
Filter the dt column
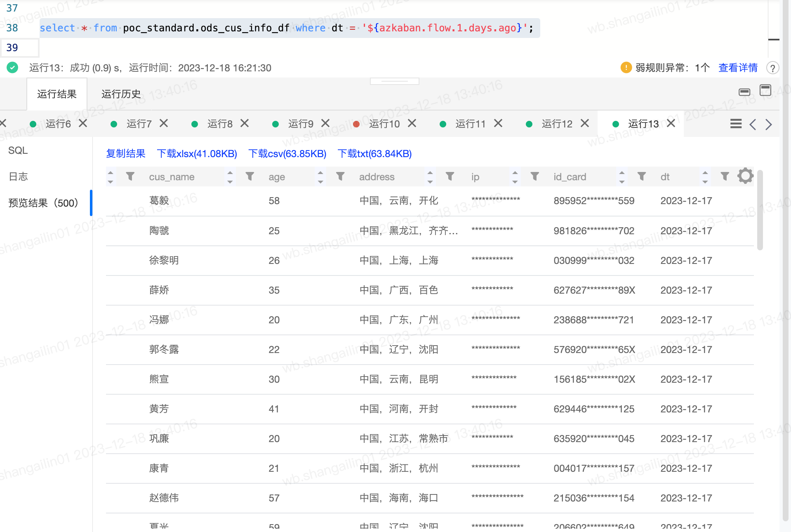(725, 177)
